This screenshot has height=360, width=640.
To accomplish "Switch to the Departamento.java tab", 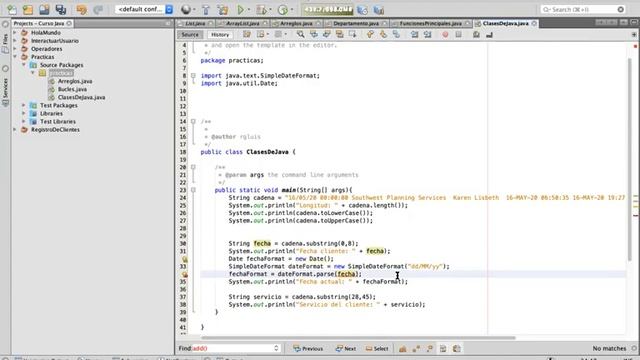I will [x=356, y=24].
